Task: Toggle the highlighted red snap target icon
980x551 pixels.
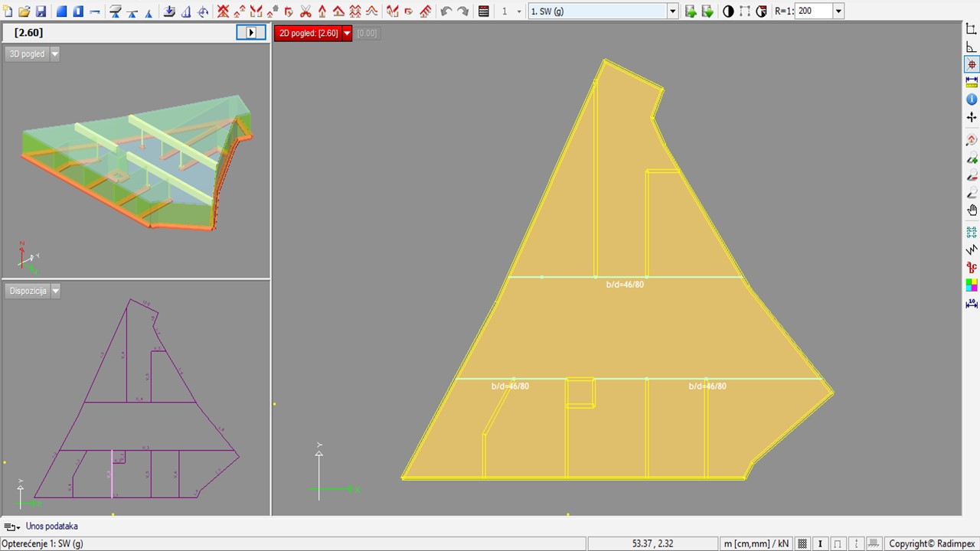Action: point(972,65)
